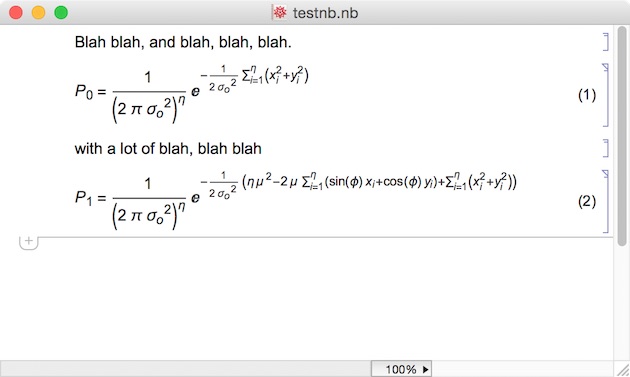Place cursor in 'Blah blah, and blah' text
This screenshot has height=377, width=630.
[x=183, y=42]
